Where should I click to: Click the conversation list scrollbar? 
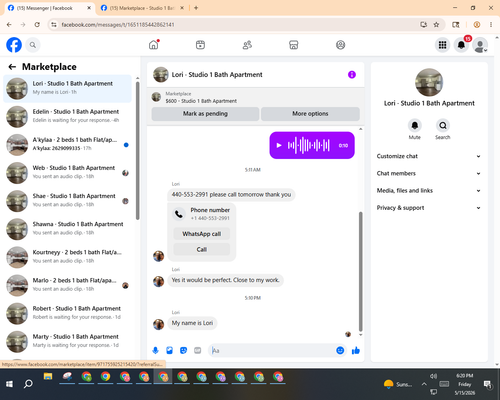click(x=138, y=150)
